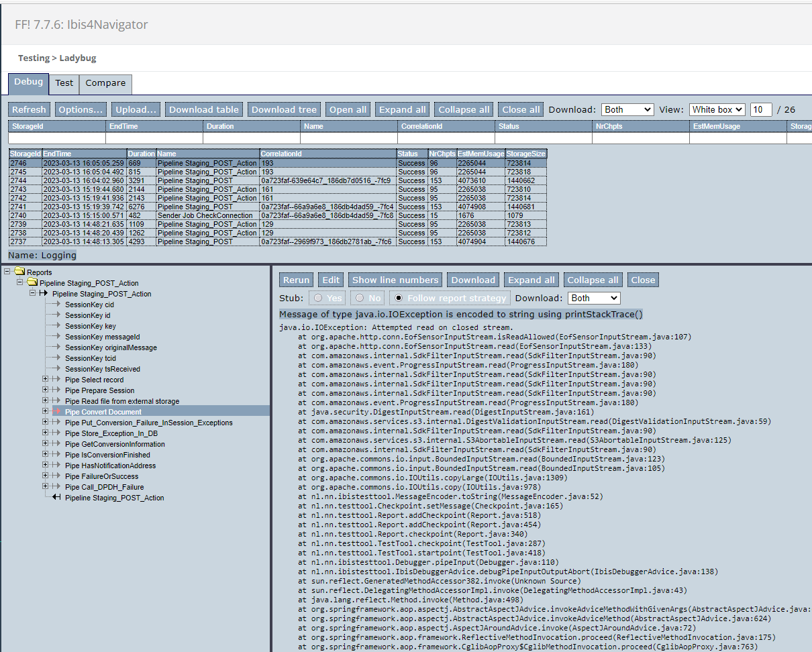
Task: Click the pipe icon of Pipe HasNotificationAddress
Action: click(56, 466)
